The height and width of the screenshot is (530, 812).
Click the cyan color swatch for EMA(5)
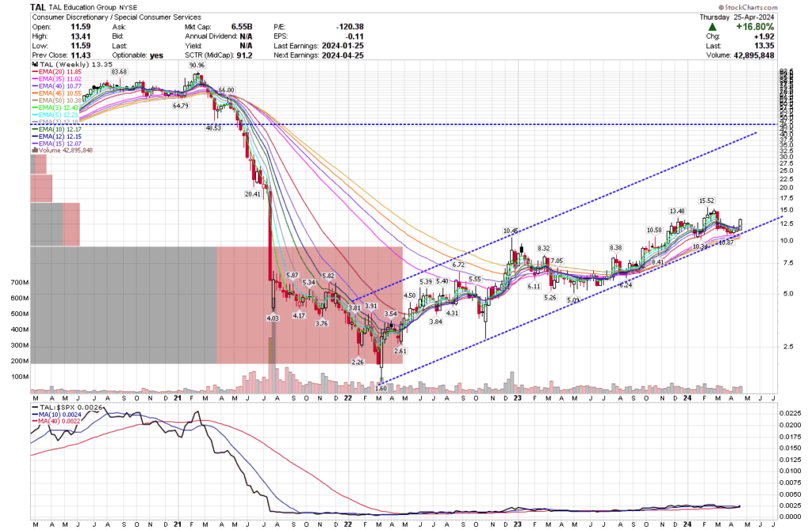(35, 114)
